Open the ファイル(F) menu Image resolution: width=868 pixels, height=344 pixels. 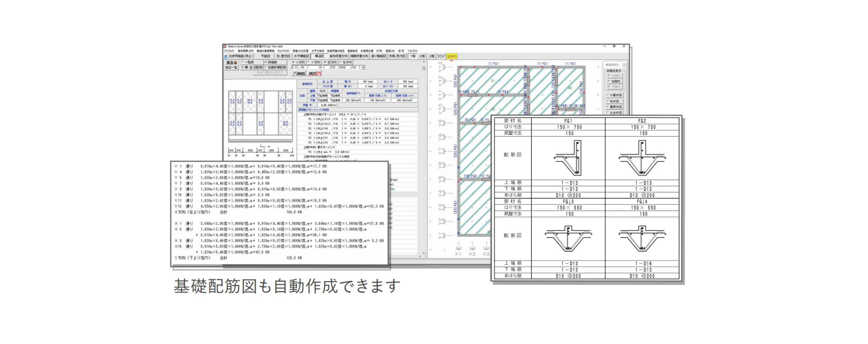228,51
